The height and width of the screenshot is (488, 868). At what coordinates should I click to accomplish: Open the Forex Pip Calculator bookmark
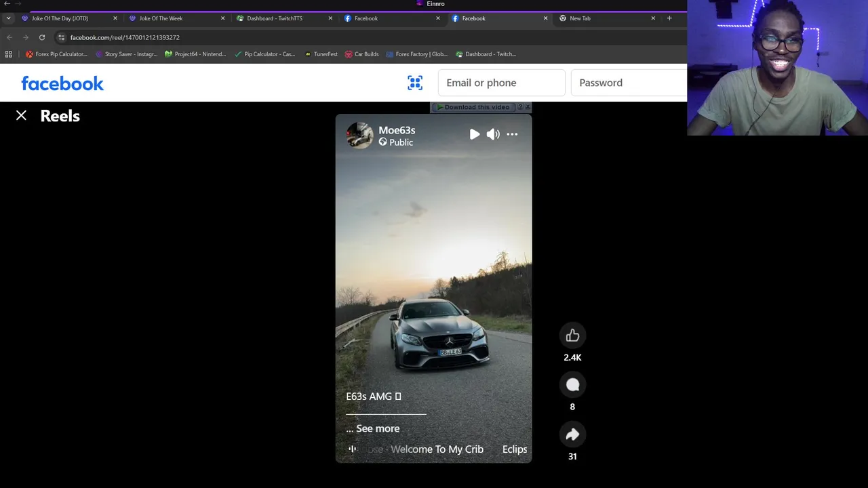[x=56, y=54]
